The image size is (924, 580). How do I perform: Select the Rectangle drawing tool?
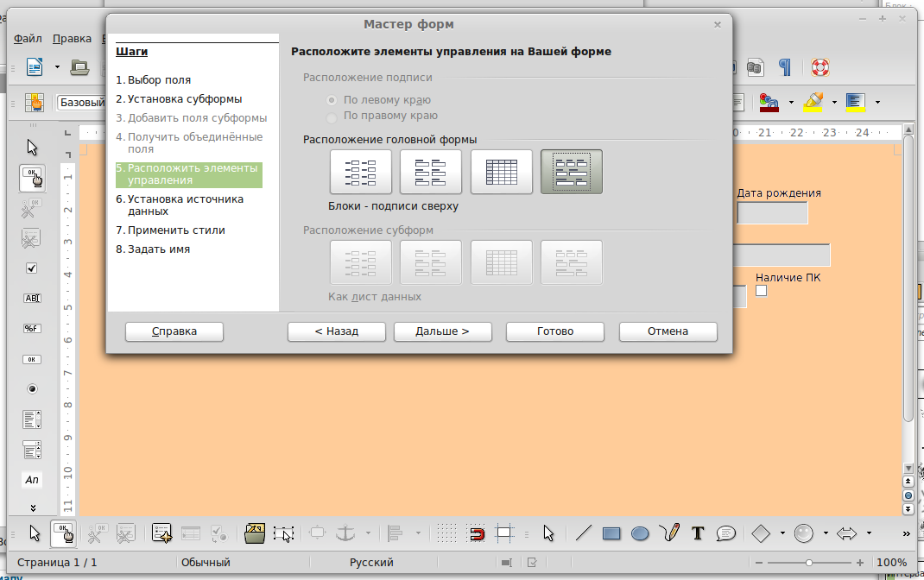(611, 533)
